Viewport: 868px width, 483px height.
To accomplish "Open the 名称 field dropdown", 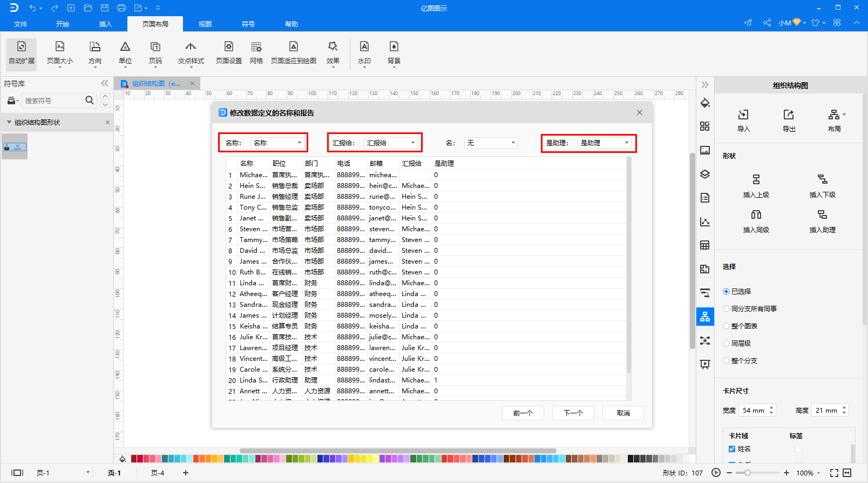I will tap(278, 143).
